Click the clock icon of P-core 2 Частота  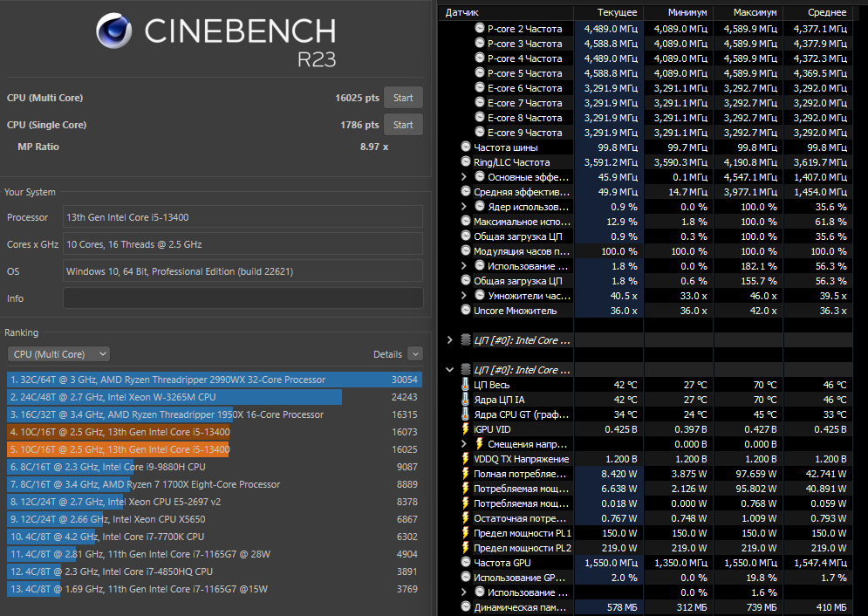[480, 28]
